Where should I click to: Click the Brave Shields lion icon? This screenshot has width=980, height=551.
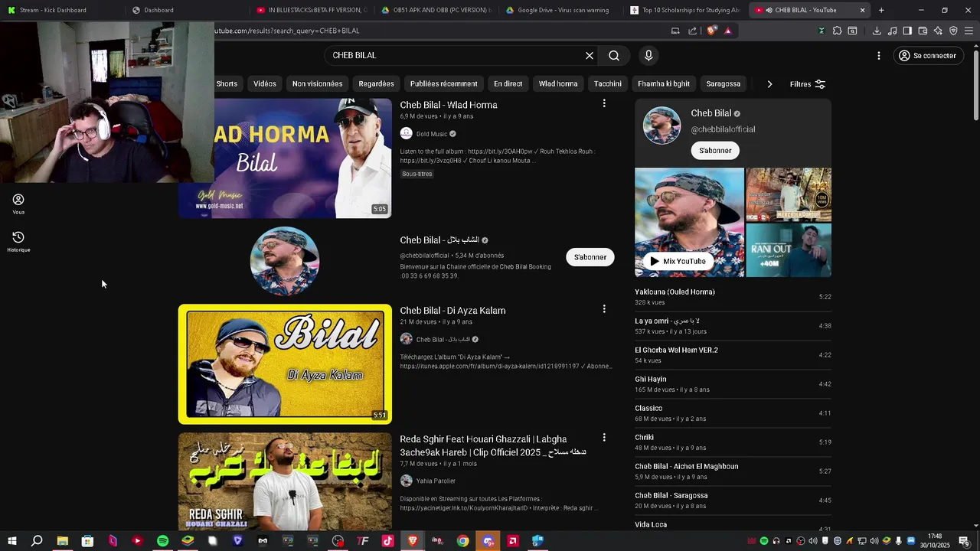(712, 31)
